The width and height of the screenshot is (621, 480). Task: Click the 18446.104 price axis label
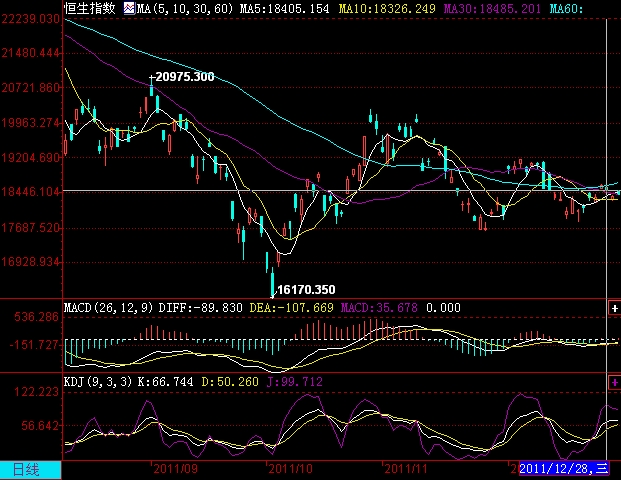(31, 192)
